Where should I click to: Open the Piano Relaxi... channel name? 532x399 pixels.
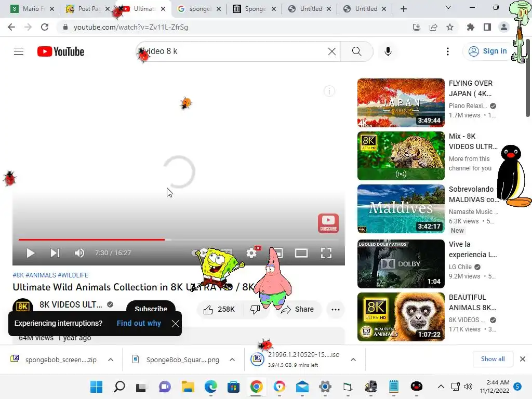point(468,106)
